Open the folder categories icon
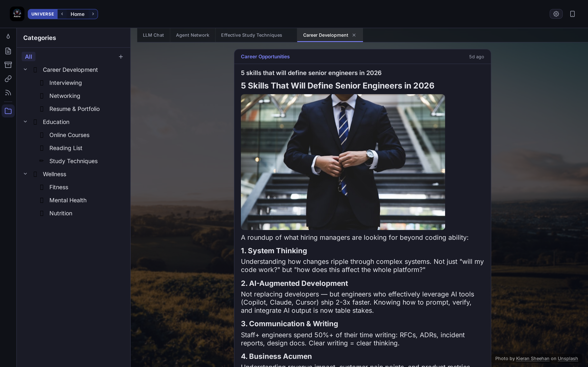The width and height of the screenshot is (588, 367). click(8, 111)
